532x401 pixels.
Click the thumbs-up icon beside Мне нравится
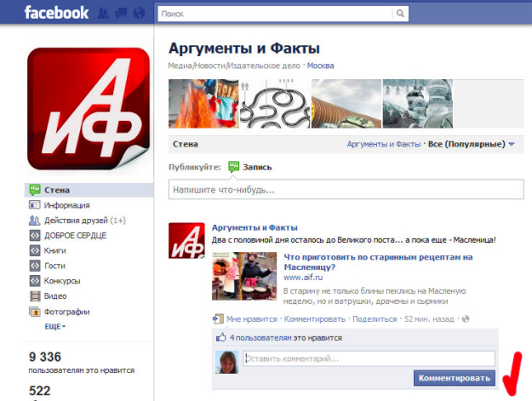coord(219,318)
